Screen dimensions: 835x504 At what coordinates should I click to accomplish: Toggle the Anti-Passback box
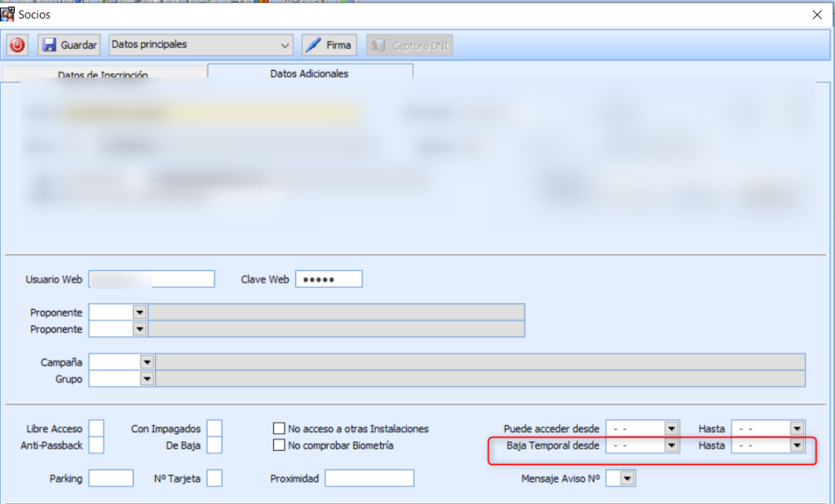96,445
